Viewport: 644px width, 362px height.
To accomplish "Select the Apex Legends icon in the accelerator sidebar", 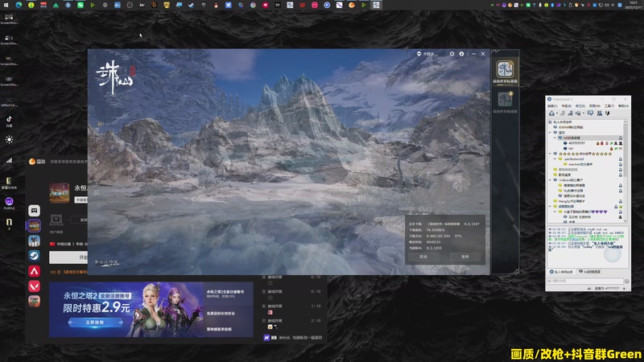I will point(34,271).
